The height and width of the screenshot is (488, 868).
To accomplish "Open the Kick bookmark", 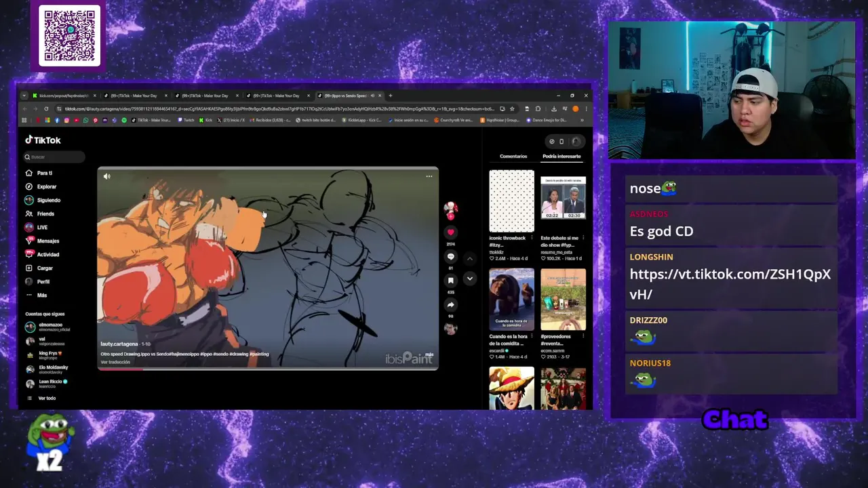I will (x=205, y=120).
